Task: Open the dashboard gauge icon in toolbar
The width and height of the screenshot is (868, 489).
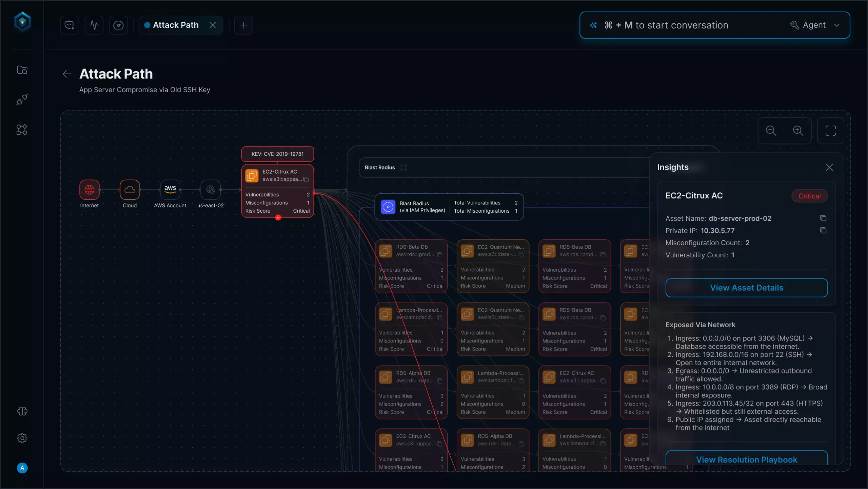Action: point(118,25)
